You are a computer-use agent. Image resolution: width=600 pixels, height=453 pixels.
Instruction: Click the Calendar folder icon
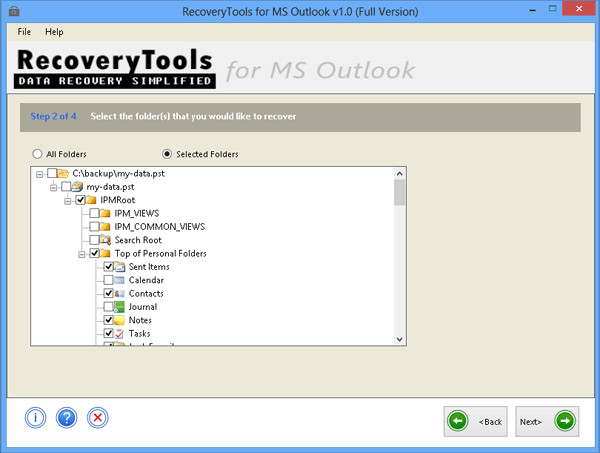(x=119, y=280)
